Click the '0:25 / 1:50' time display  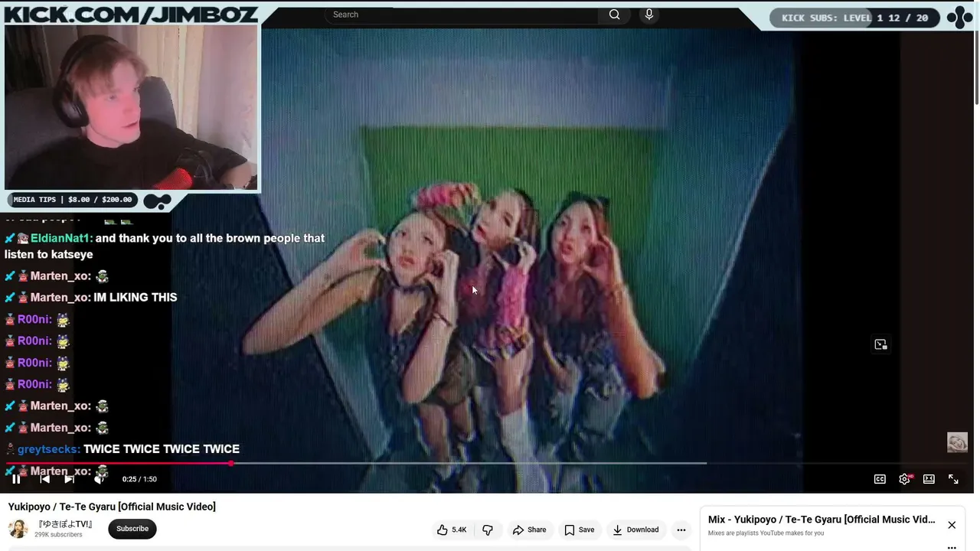coord(139,479)
